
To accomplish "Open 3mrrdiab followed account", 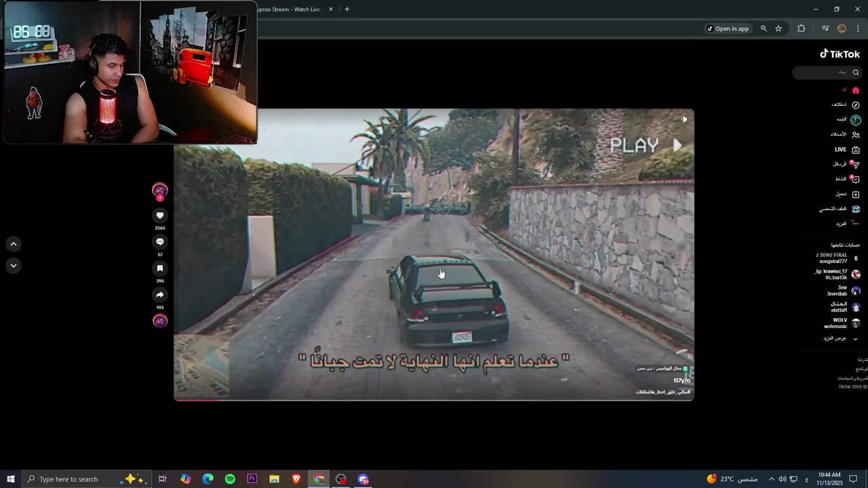I will [844, 291].
